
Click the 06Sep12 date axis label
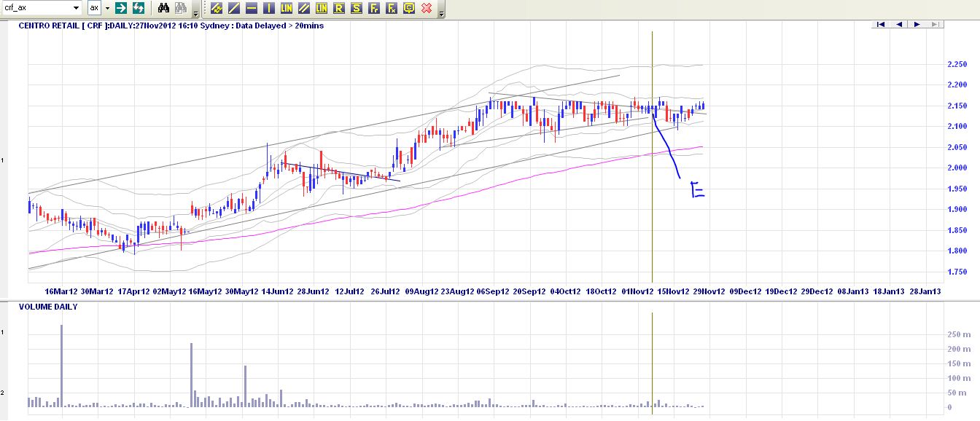(492, 291)
